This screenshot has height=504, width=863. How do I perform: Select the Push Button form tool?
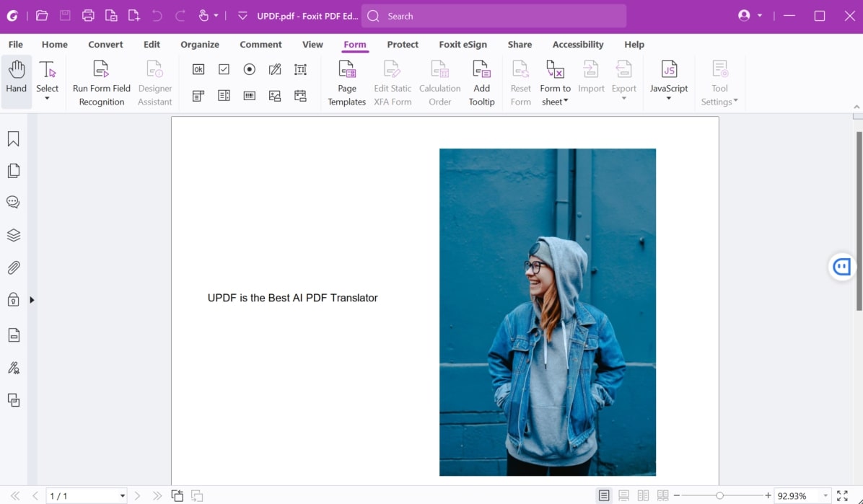pos(198,69)
